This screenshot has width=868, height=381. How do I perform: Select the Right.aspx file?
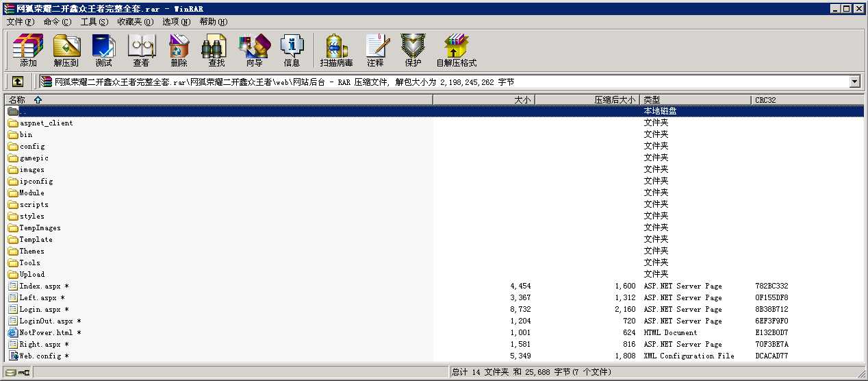pos(44,345)
